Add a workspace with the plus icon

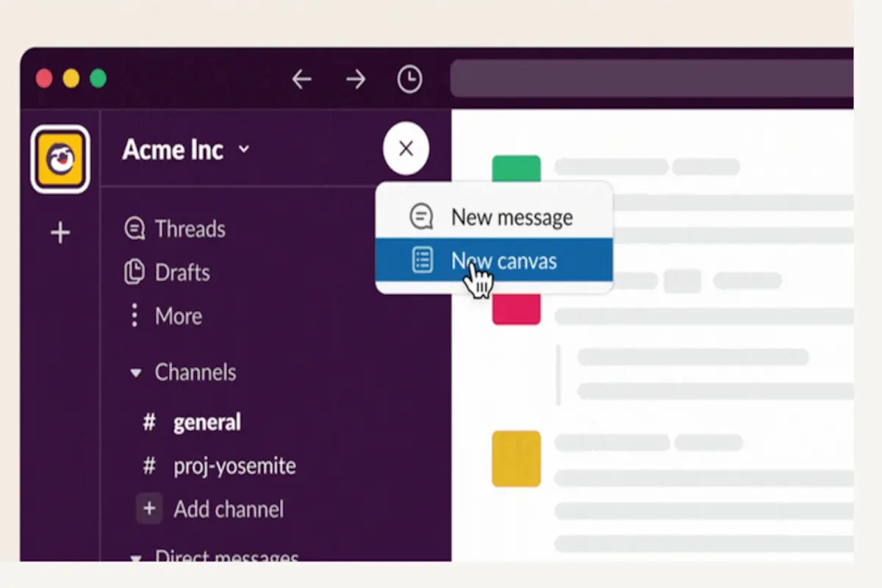click(x=60, y=234)
